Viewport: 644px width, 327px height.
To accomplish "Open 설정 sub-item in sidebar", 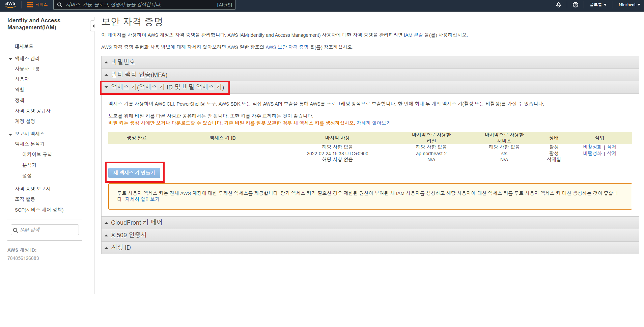I will click(27, 175).
